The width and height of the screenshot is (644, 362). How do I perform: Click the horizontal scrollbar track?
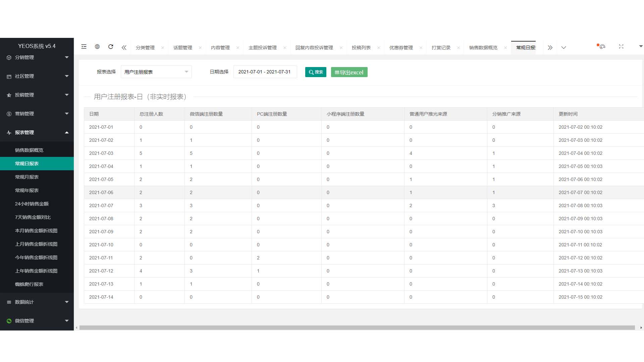pyautogui.click(x=357, y=327)
